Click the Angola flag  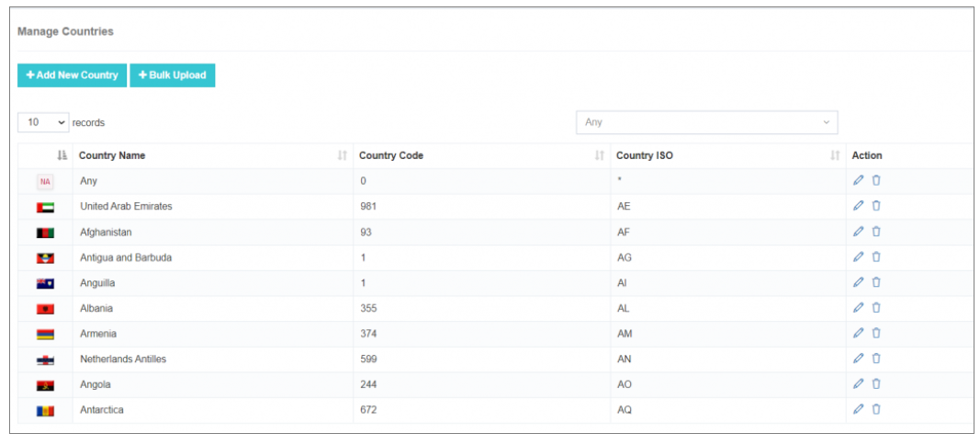45,385
